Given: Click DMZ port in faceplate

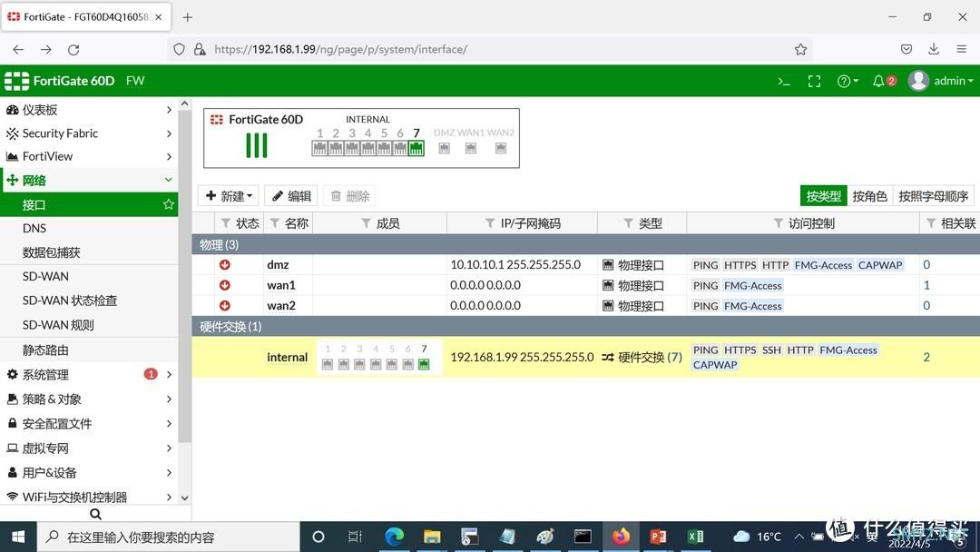Looking at the screenshot, I should click(444, 148).
